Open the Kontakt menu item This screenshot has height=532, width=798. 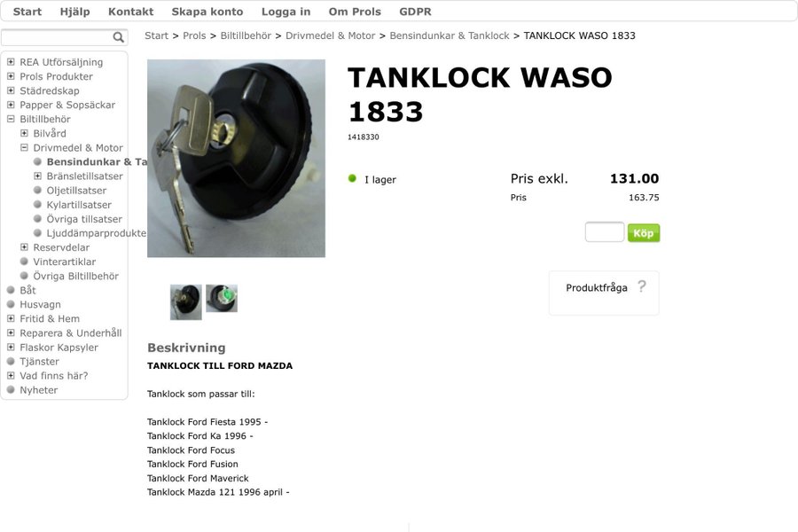[131, 12]
